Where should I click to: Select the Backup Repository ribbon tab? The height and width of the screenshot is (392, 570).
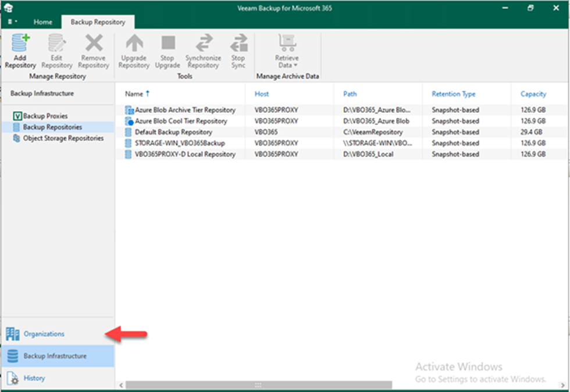point(98,22)
